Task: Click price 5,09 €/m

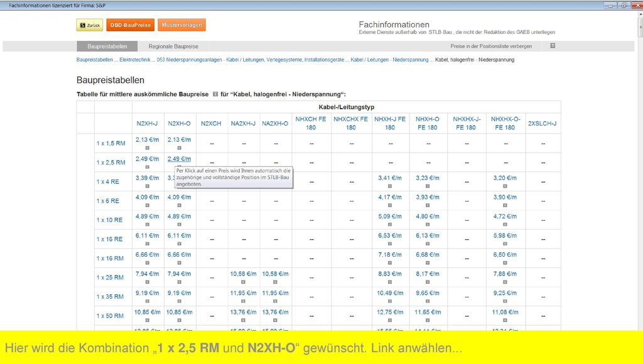Action: 390,217
